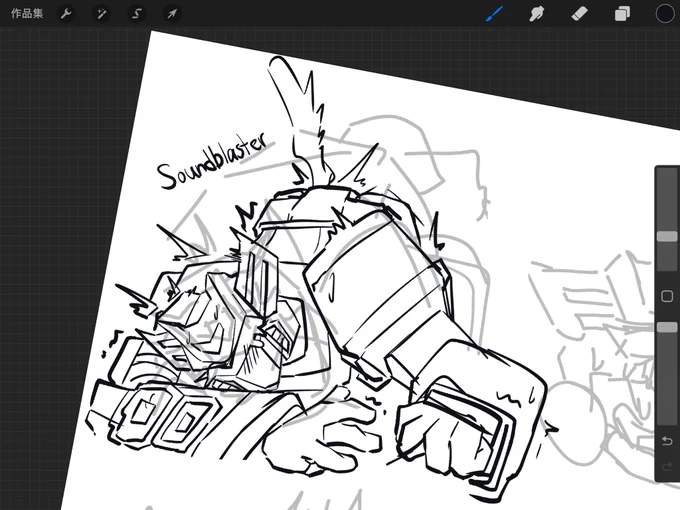Open the Layers panel
680x510 pixels.
click(x=622, y=14)
